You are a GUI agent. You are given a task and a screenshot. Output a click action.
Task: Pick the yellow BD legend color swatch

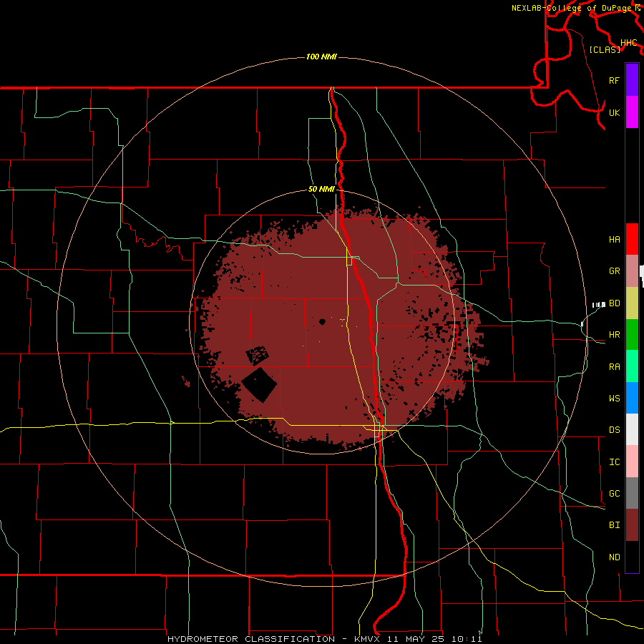pyautogui.click(x=632, y=303)
